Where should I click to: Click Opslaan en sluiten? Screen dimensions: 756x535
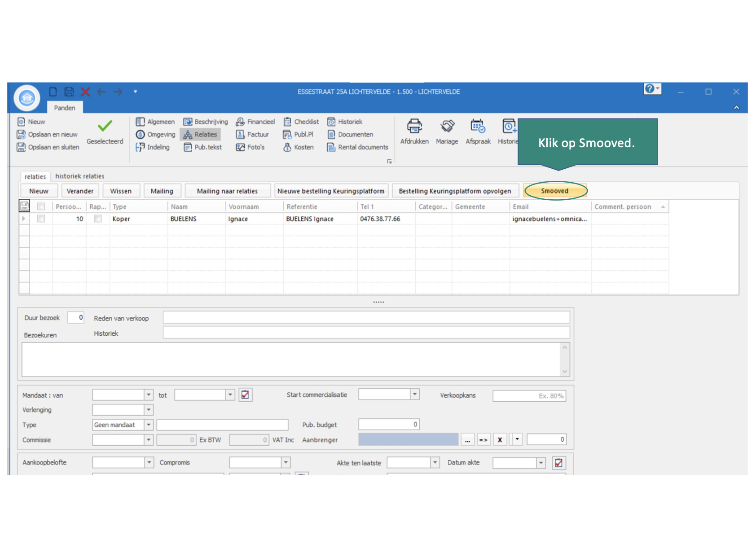[x=48, y=147]
